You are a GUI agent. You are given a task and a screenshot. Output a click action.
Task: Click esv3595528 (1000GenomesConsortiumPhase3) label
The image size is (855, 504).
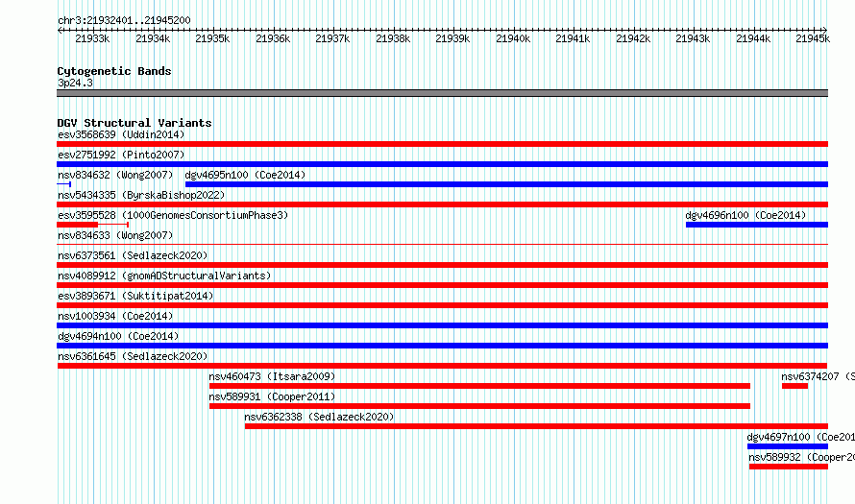point(173,215)
